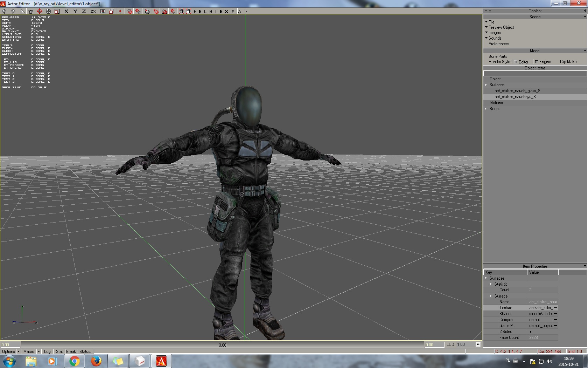Switch to Left view with L button
Viewport: 588px width, 368px height.
pyautogui.click(x=205, y=11)
